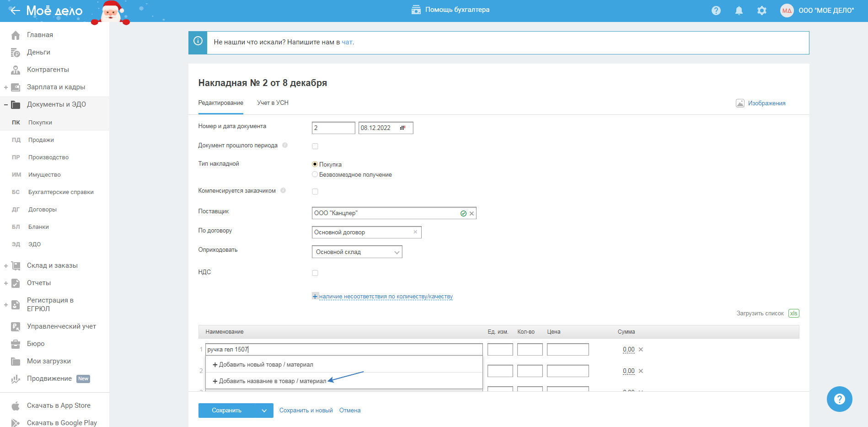868x427 pixels.
Task: Open the Сохранить button dropdown arrow
Action: 264,411
